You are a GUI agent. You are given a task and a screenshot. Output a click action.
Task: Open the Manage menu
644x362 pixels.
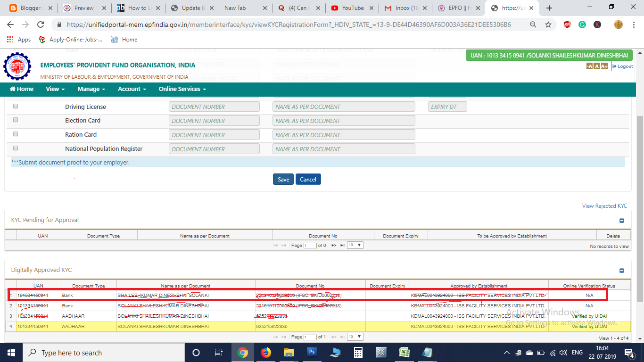91,89
